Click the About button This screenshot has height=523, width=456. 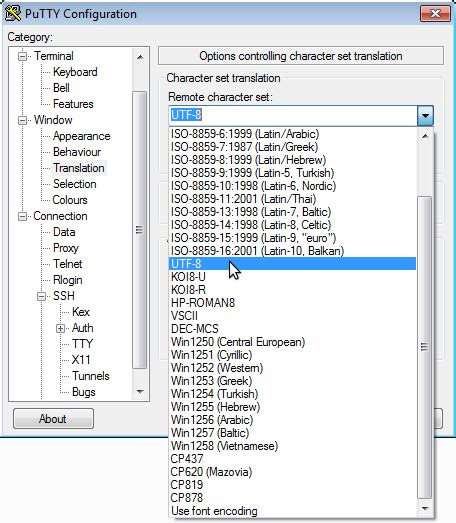53,419
